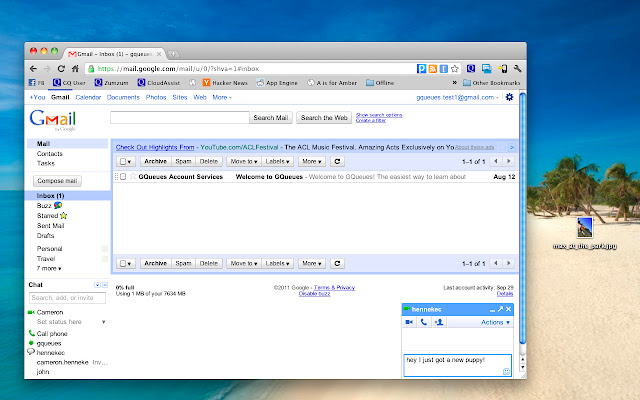Click the refresh button in the top mail toolbar
640x400 pixels.
337,160
